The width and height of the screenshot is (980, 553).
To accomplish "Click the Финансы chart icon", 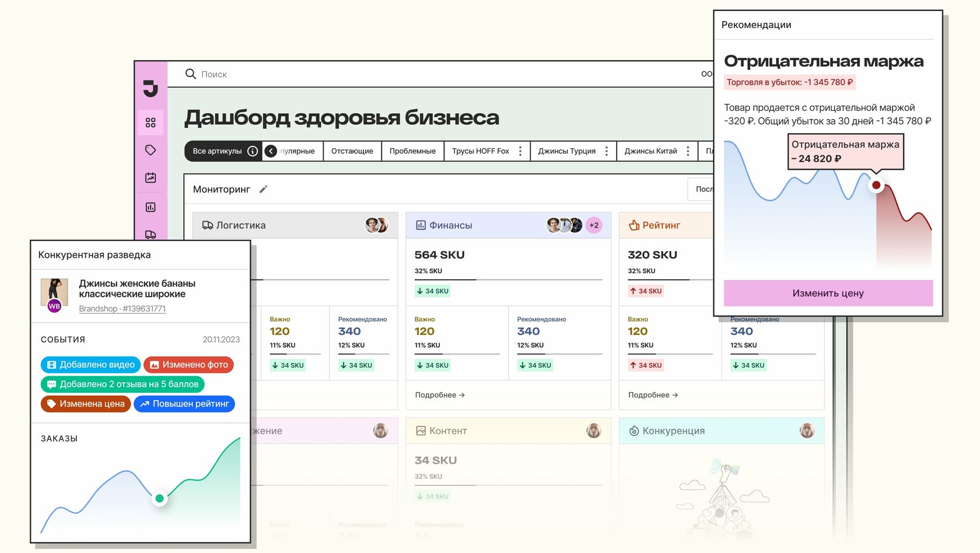I will coord(421,225).
